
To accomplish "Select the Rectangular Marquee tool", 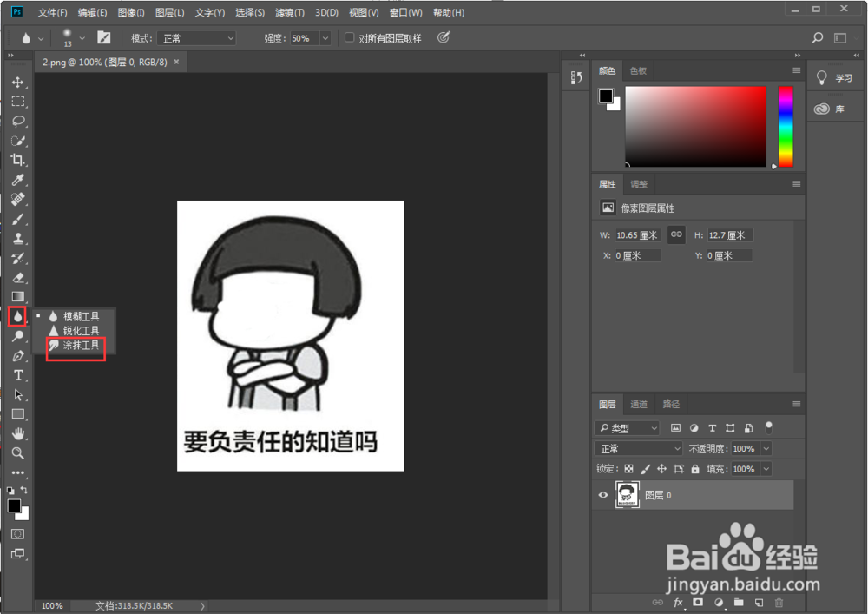I will click(x=17, y=102).
